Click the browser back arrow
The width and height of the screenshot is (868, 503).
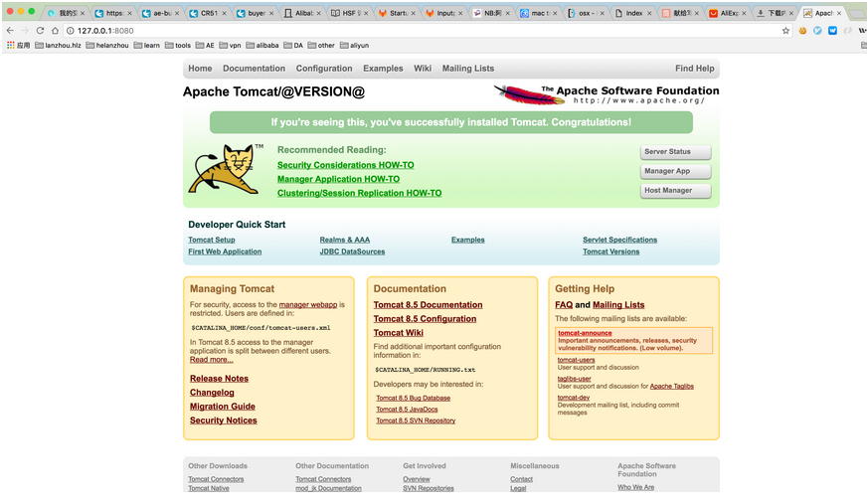coord(10,31)
